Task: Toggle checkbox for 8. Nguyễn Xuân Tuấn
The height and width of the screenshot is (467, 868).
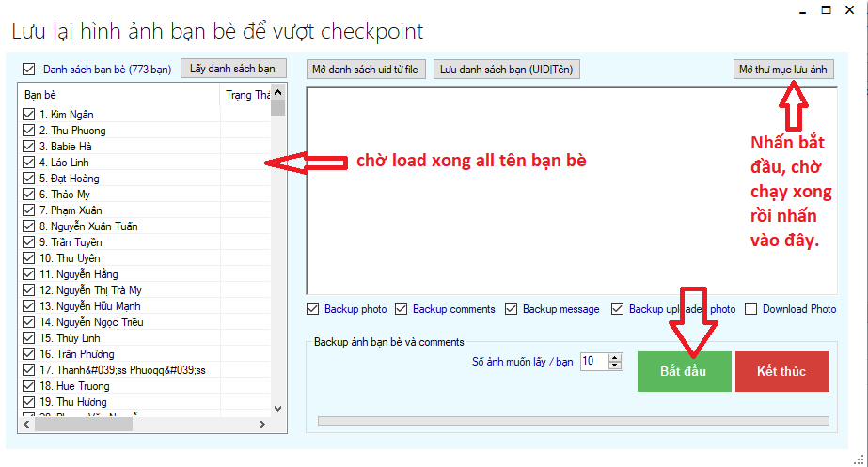Action: (x=29, y=226)
